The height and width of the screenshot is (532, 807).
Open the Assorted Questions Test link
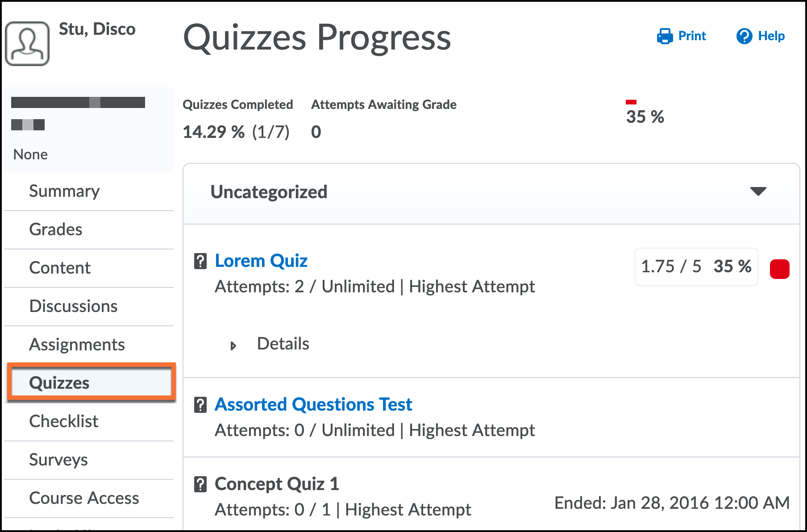[313, 404]
